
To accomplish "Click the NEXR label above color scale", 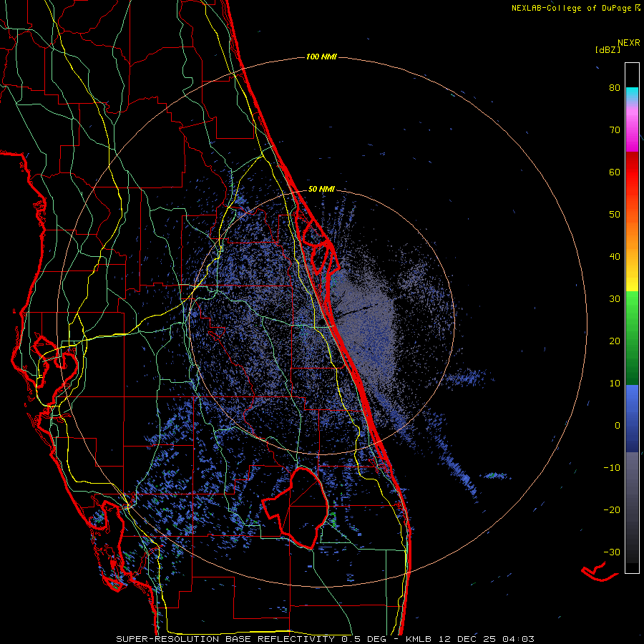I will [x=629, y=43].
